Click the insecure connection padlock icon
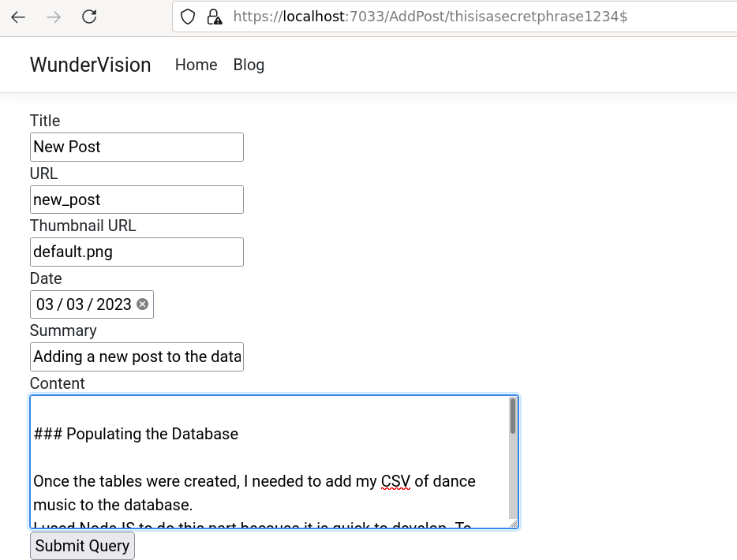 coord(214,16)
